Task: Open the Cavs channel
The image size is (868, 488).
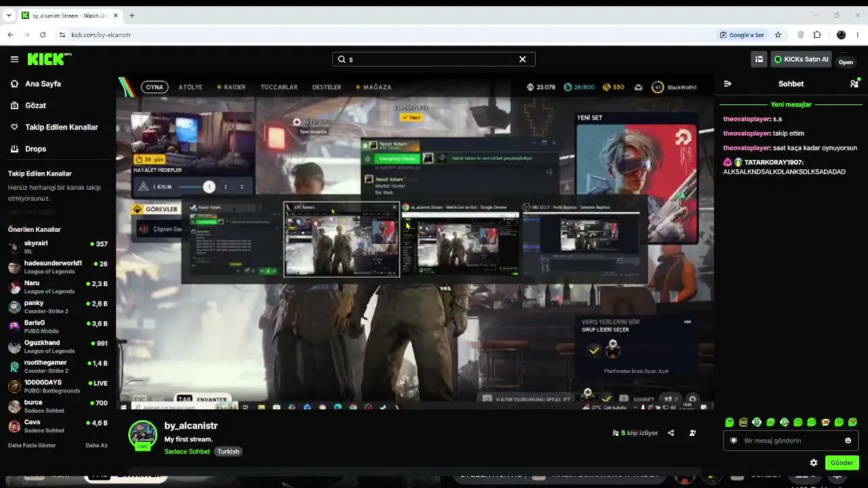Action: [58, 426]
